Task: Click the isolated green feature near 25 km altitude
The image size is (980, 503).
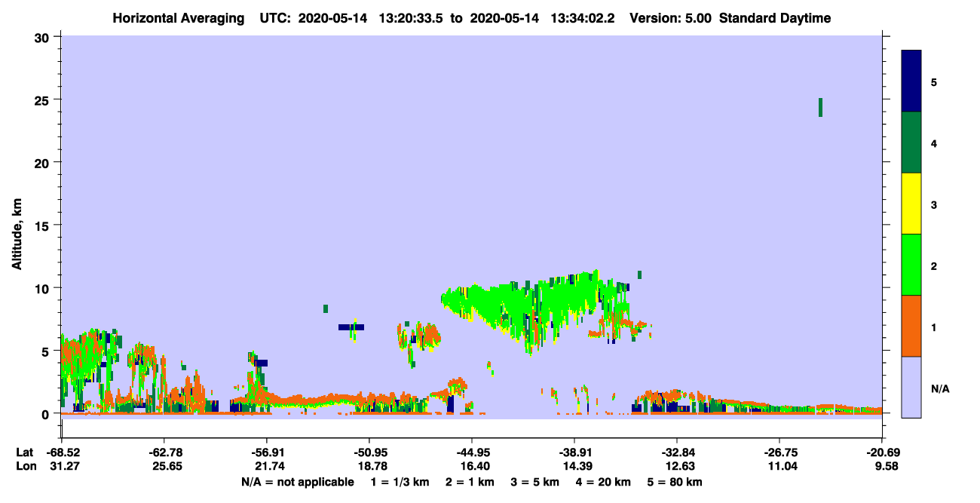Action: 820,107
